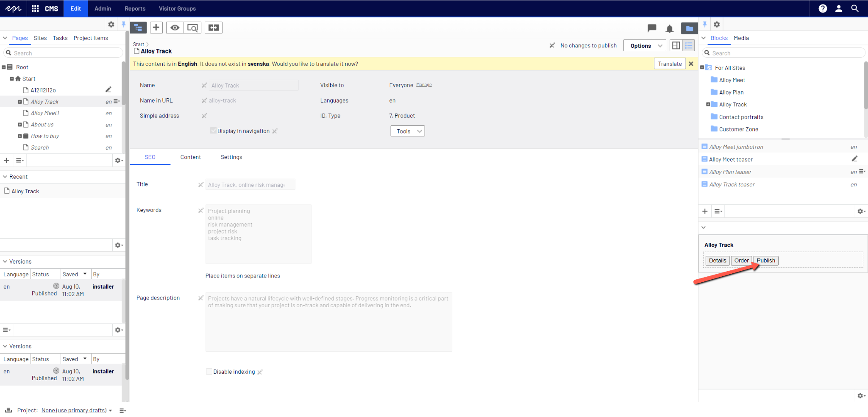Toggle the assets folder pane button
The width and height of the screenshot is (868, 417).
(690, 28)
